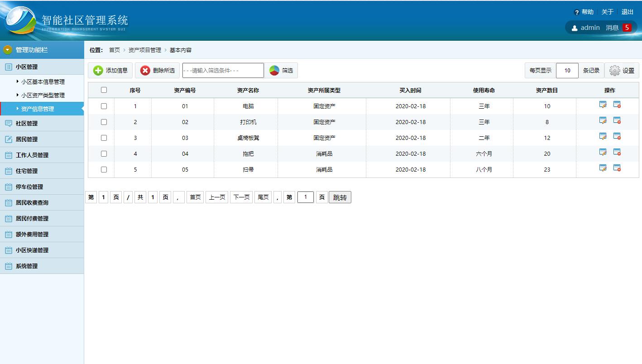Click the 停车位管理 calendar icon

(x=8, y=187)
